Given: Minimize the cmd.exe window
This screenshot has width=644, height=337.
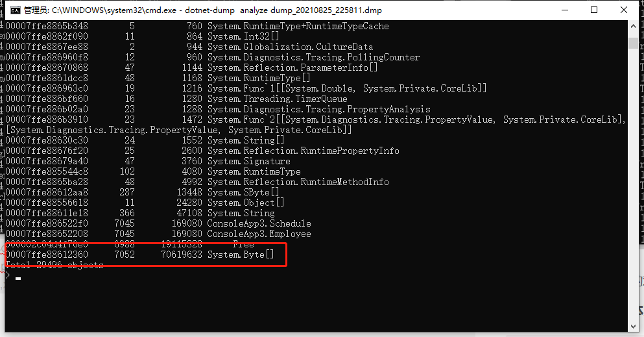Looking at the screenshot, I should point(565,10).
